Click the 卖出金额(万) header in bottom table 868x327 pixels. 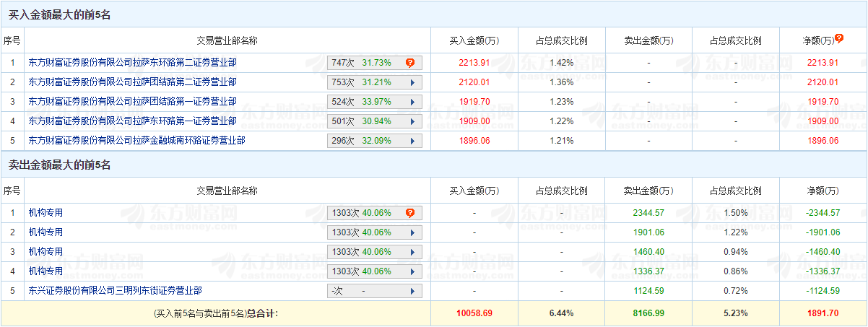click(648, 191)
